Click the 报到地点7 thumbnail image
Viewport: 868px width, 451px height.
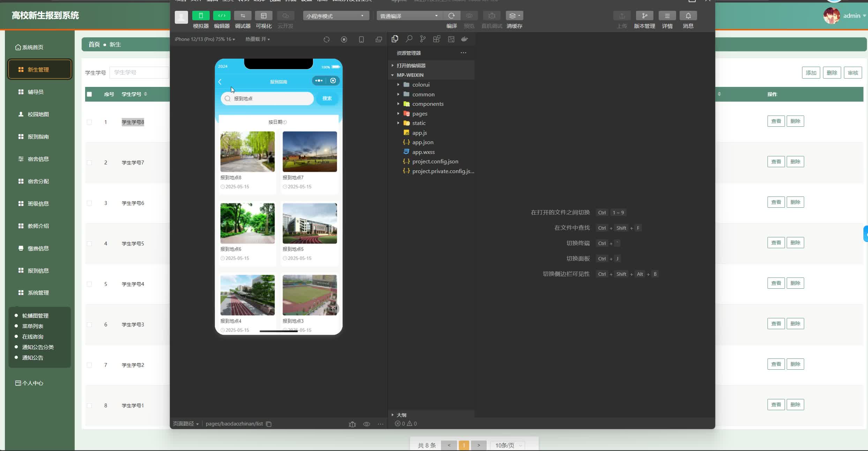point(309,151)
